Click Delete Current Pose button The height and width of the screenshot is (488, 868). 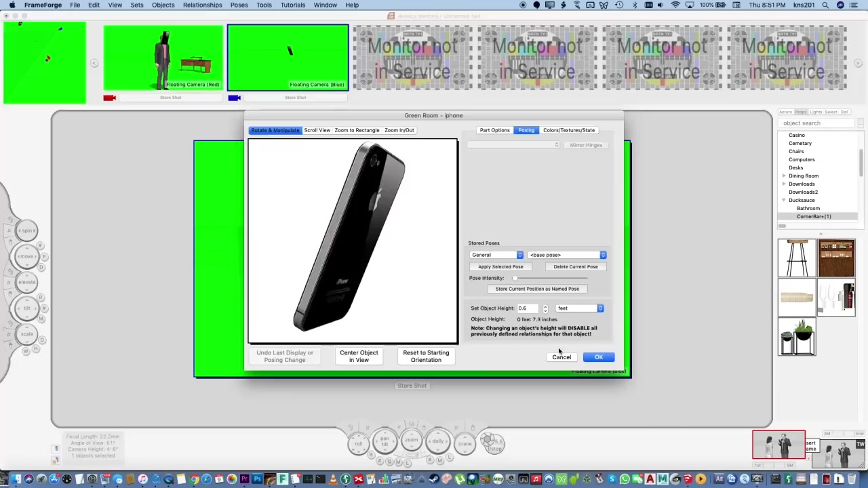(576, 267)
